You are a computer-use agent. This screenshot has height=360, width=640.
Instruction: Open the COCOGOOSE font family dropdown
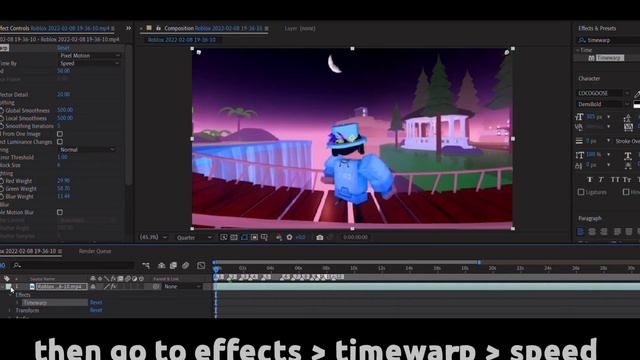pyautogui.click(x=603, y=93)
